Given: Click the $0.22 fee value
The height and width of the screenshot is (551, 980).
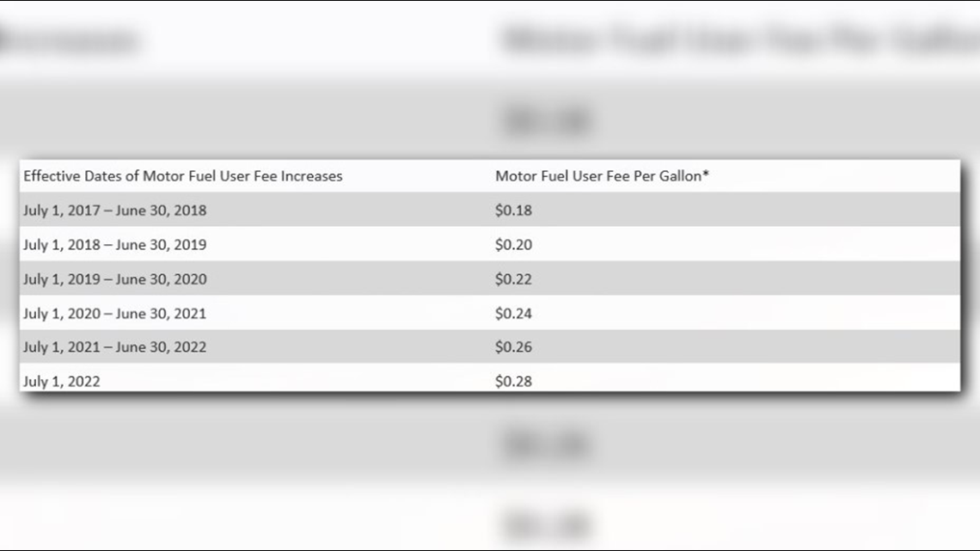Looking at the screenshot, I should pos(514,279).
